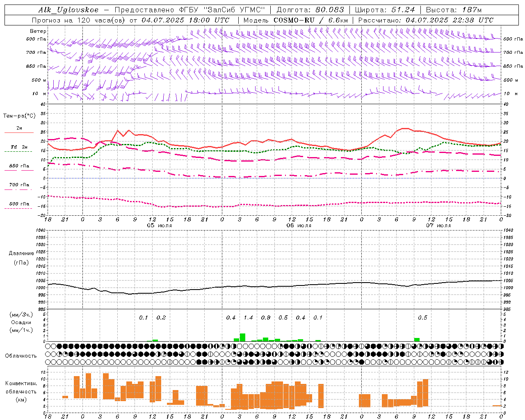This screenshot has height=420, width=525.
Task: Click the 2м temperature legend label
Action: point(19,128)
